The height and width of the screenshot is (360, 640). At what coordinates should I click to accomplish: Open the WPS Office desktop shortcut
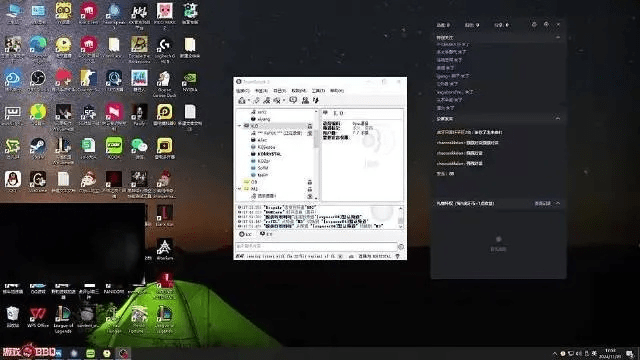tap(38, 318)
